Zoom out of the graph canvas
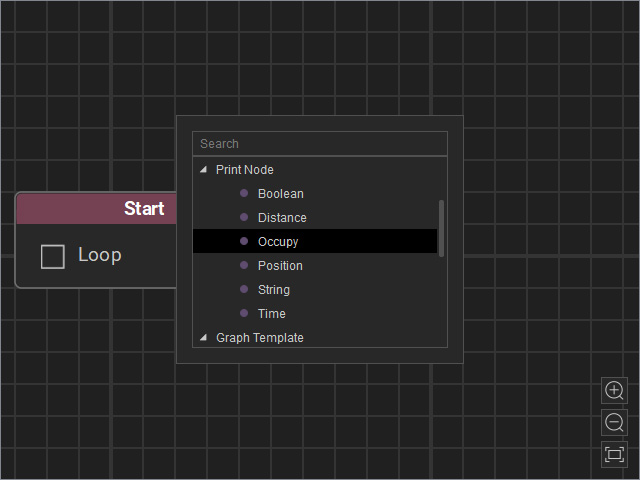This screenshot has width=640, height=480. coord(614,422)
